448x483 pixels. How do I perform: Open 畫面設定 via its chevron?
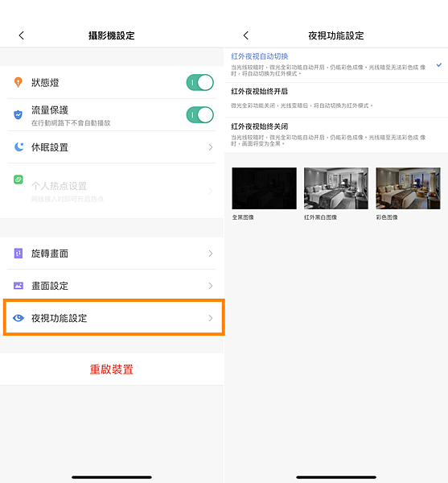211,286
